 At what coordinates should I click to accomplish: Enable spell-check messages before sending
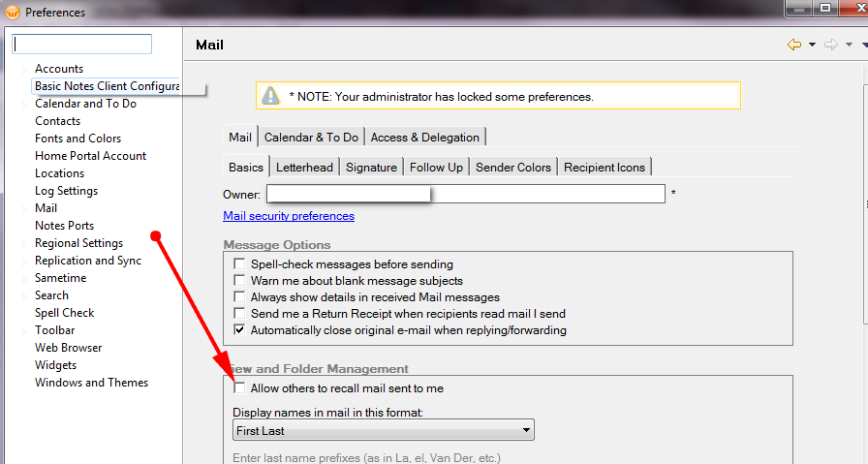pyautogui.click(x=239, y=263)
